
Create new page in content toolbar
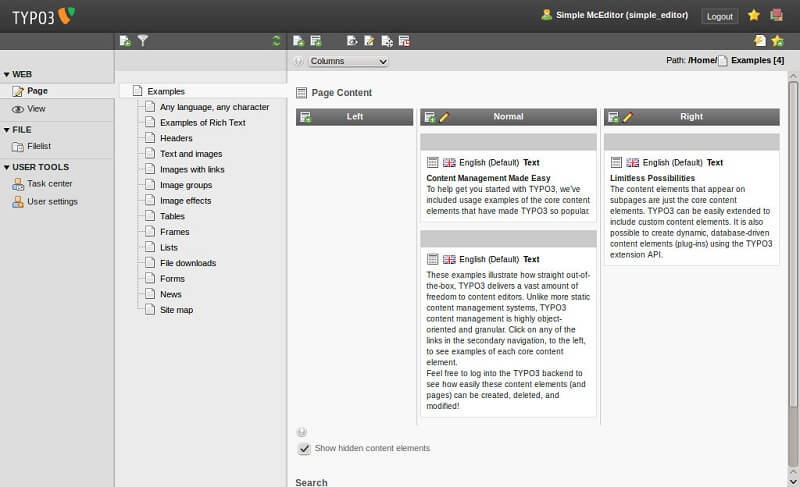(x=298, y=41)
